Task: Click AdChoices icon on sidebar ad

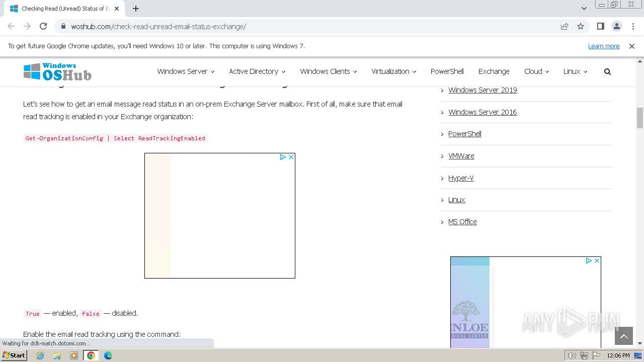Action: pyautogui.click(x=589, y=261)
